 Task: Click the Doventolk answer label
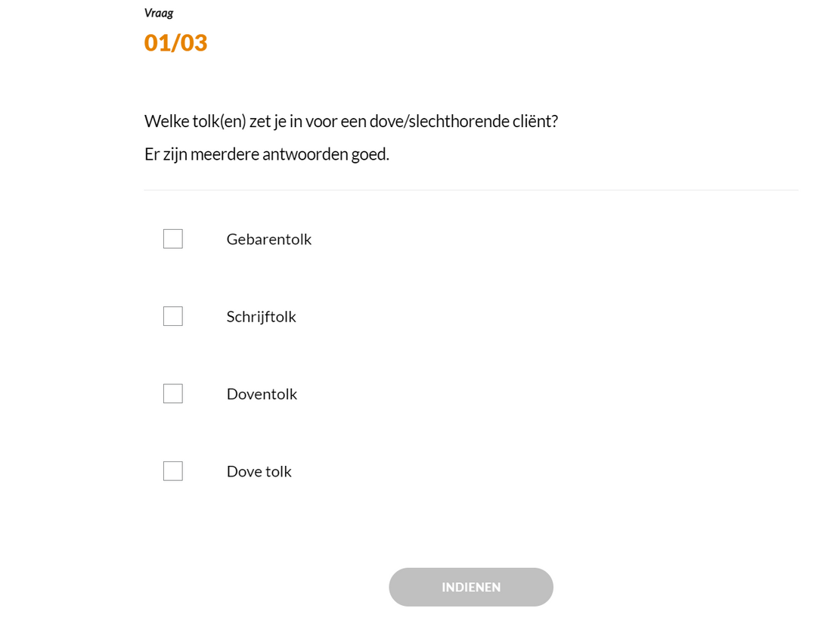pos(262,394)
